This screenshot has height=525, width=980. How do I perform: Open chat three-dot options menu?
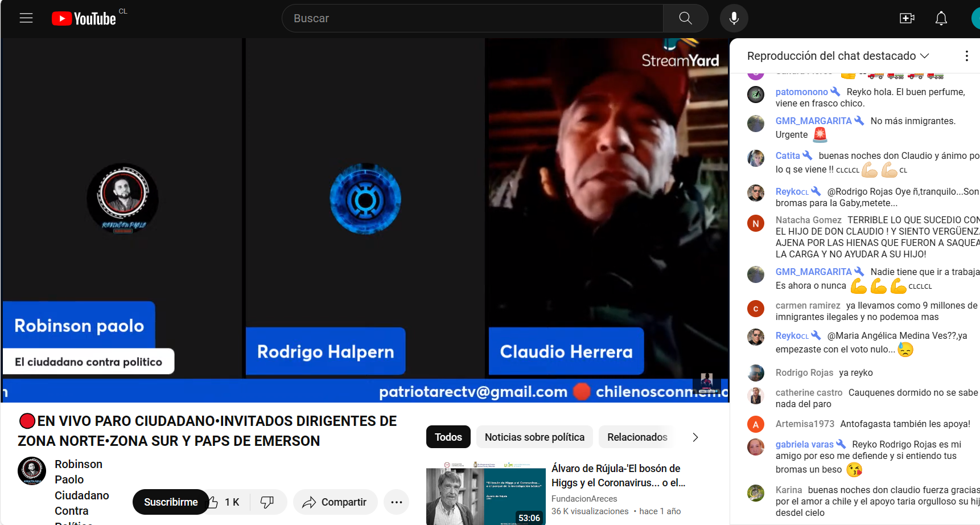(966, 56)
